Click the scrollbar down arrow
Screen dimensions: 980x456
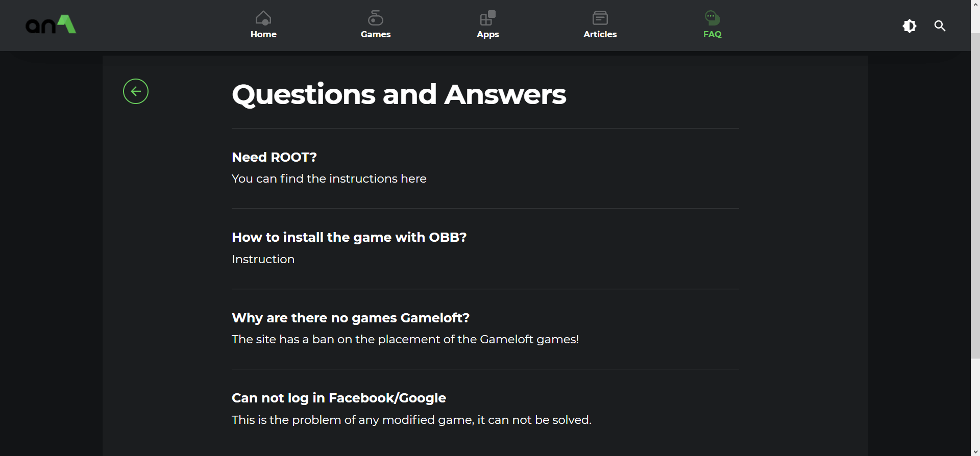coord(975,451)
